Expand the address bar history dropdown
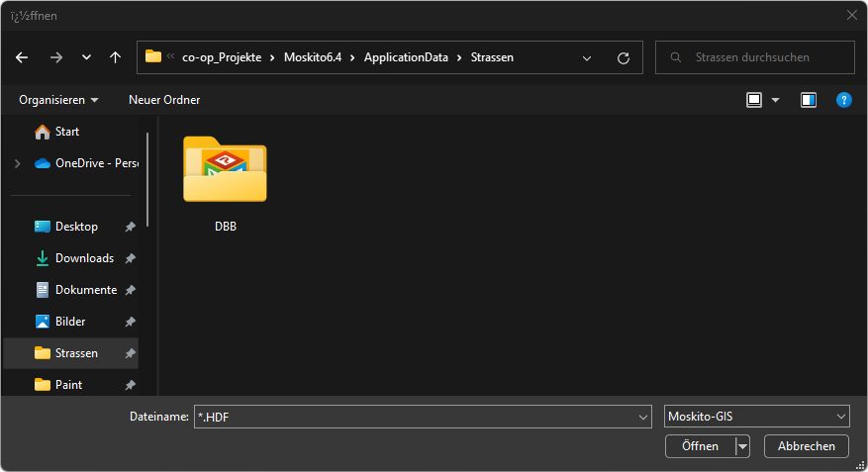This screenshot has height=472, width=868. (587, 57)
